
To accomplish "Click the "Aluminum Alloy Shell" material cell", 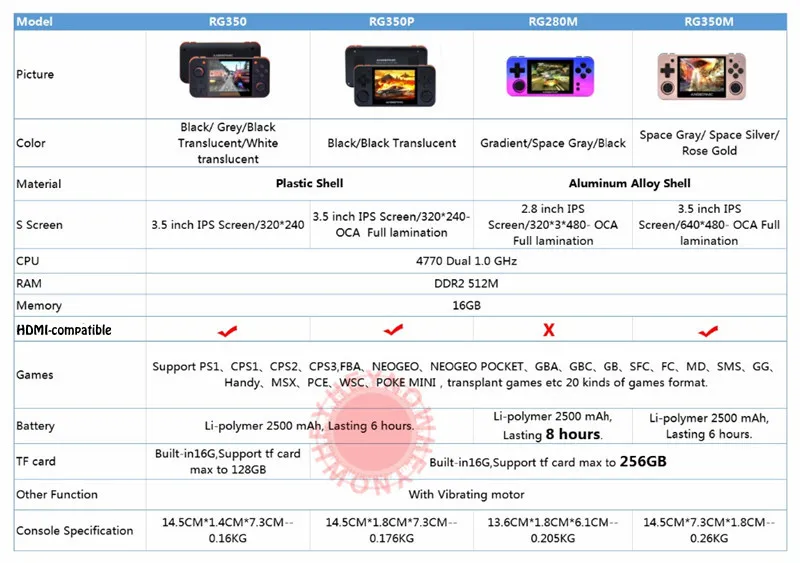I will pyautogui.click(x=630, y=183).
